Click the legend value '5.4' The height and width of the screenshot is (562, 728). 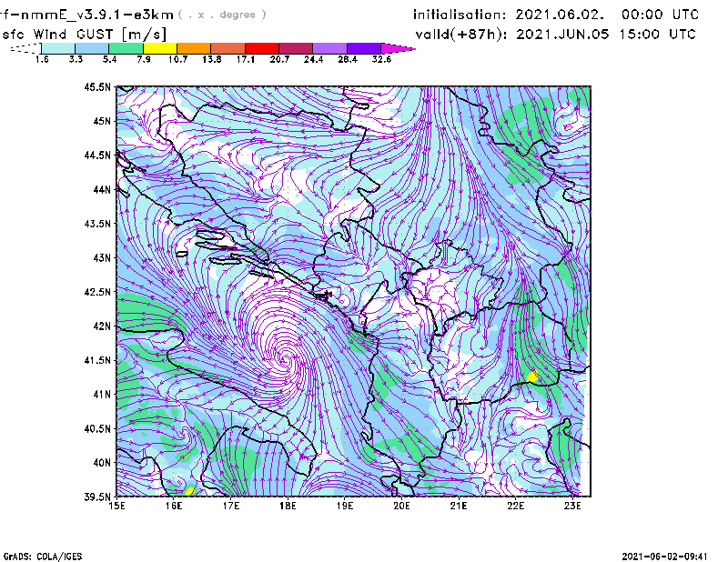coord(109,59)
